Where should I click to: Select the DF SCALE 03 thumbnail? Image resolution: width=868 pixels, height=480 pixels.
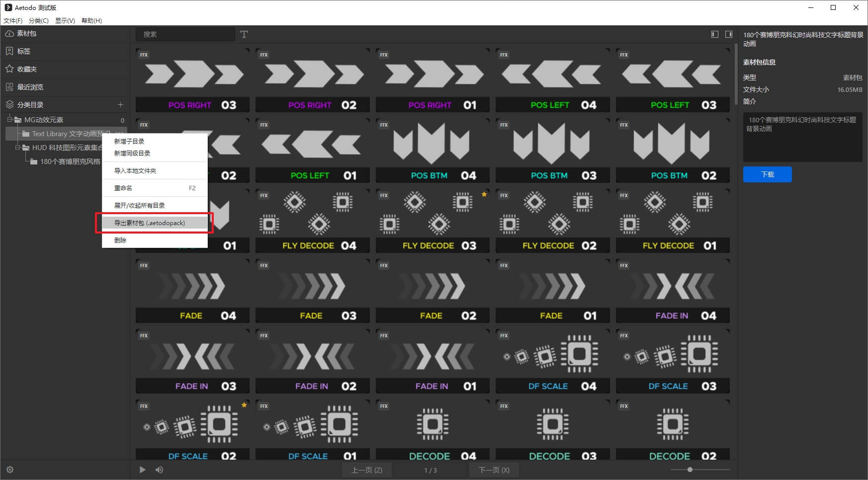pyautogui.click(x=673, y=361)
